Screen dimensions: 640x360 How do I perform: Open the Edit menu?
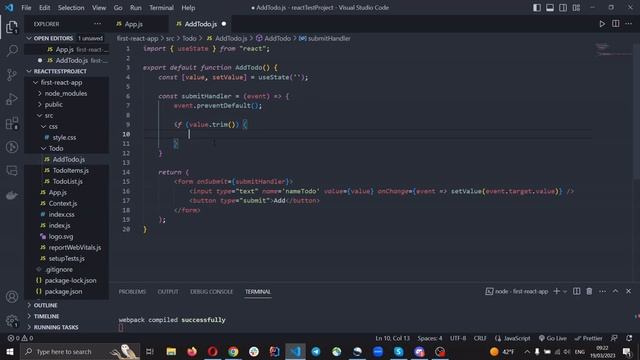pyautogui.click(x=44, y=8)
